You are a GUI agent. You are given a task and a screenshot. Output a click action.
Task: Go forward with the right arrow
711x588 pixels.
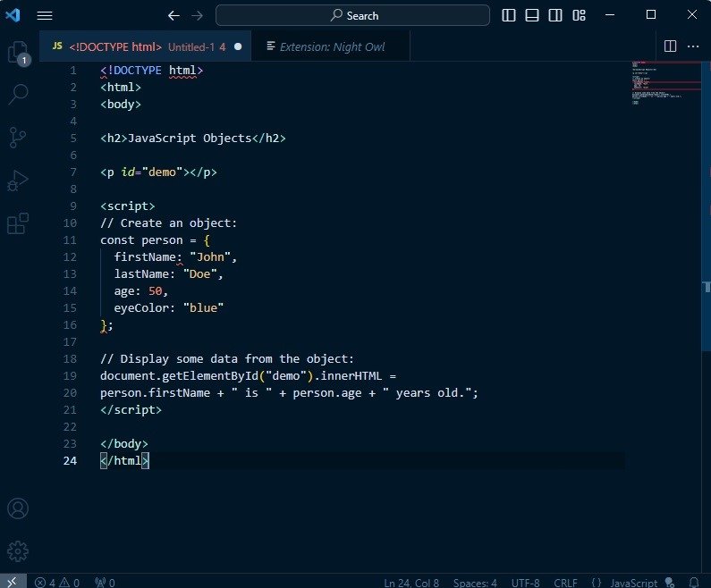pos(198,16)
